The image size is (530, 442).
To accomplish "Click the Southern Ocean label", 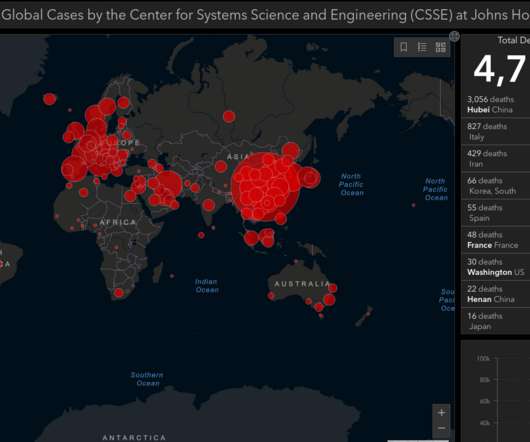I will tap(147, 379).
